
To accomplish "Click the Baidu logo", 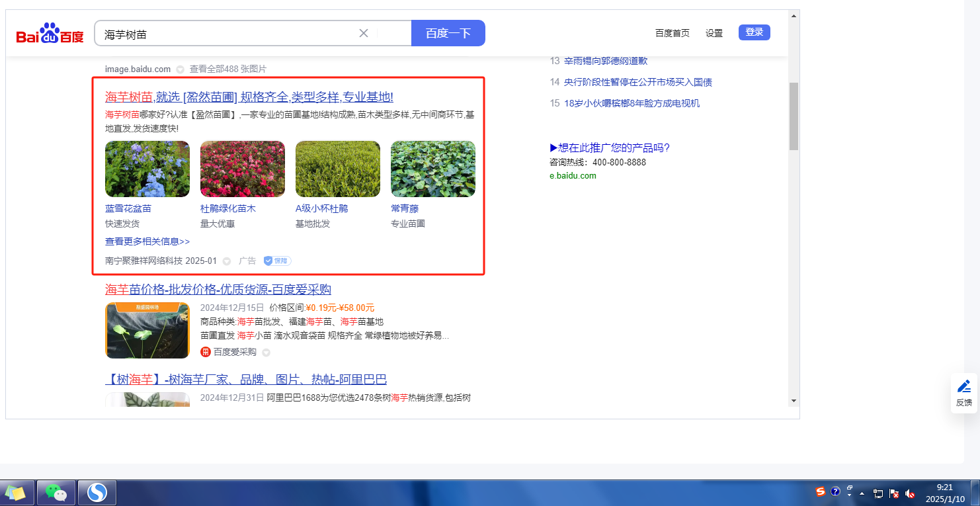I will click(50, 34).
